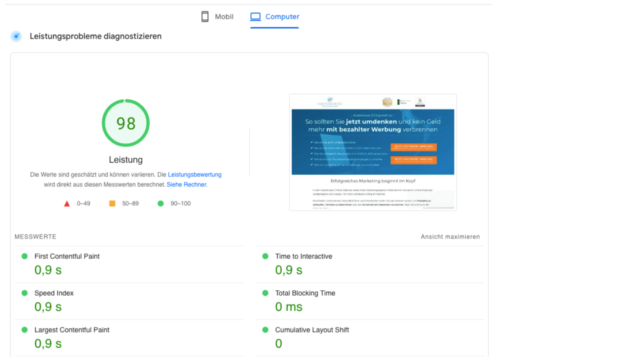Open the page screenshot thumbnail
The width and height of the screenshot is (644, 362).
tap(373, 152)
